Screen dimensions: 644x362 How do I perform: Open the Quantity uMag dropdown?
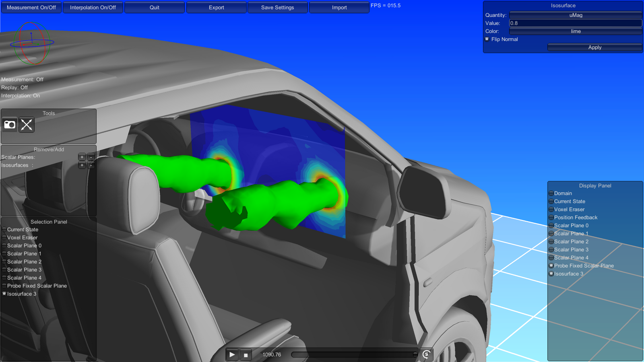click(576, 15)
